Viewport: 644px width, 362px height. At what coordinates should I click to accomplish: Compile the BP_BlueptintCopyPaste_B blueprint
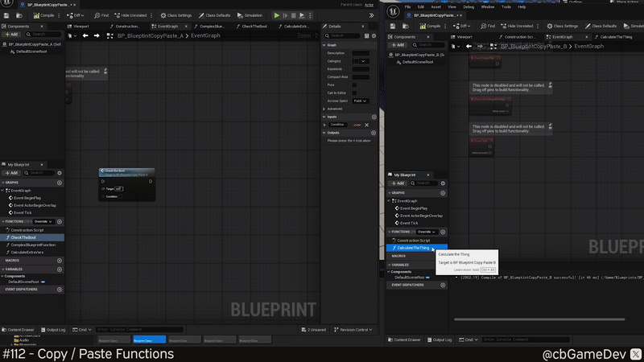430,26
